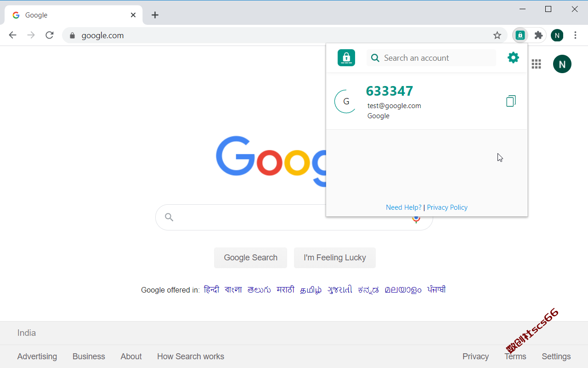This screenshot has width=588, height=368.
Task: Open the Extensions puzzle icon
Action: pyautogui.click(x=538, y=35)
